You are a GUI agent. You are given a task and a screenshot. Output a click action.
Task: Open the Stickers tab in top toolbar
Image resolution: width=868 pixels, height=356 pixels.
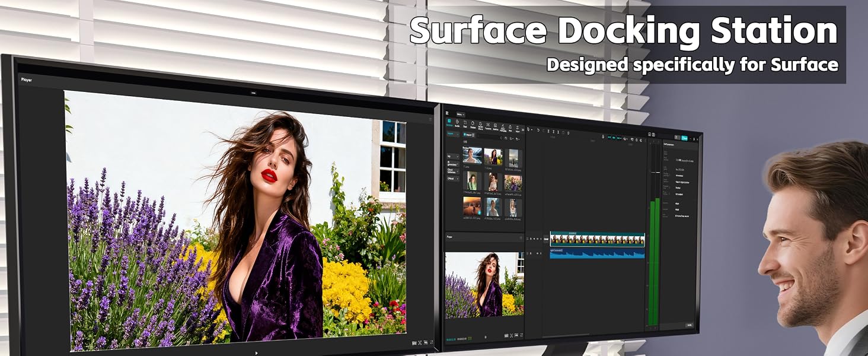[x=473, y=124]
